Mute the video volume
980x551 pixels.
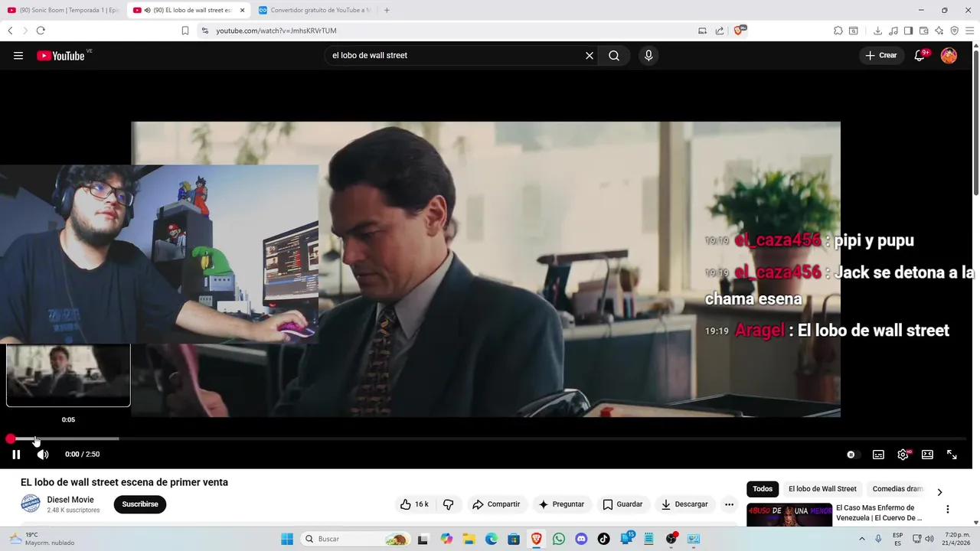(x=43, y=455)
